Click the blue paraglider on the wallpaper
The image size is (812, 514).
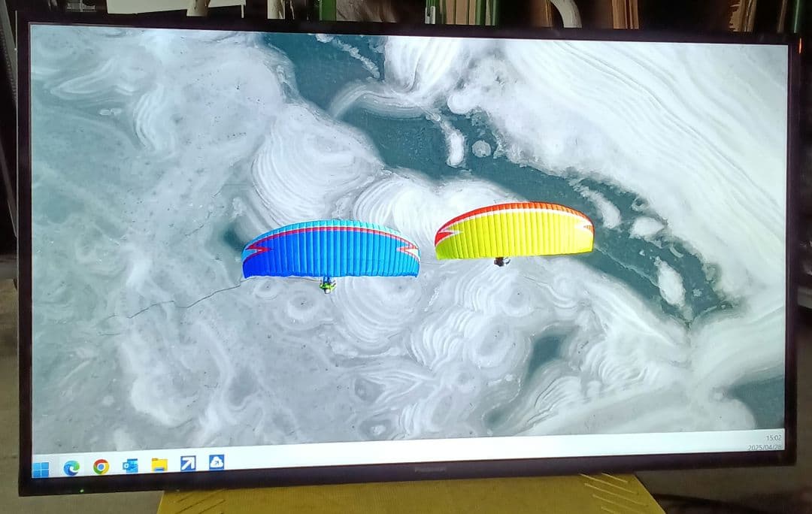[x=329, y=248]
